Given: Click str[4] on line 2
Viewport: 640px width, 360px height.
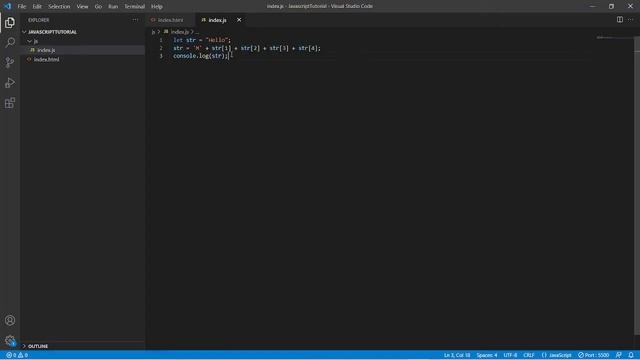Looking at the screenshot, I should click(x=308, y=48).
